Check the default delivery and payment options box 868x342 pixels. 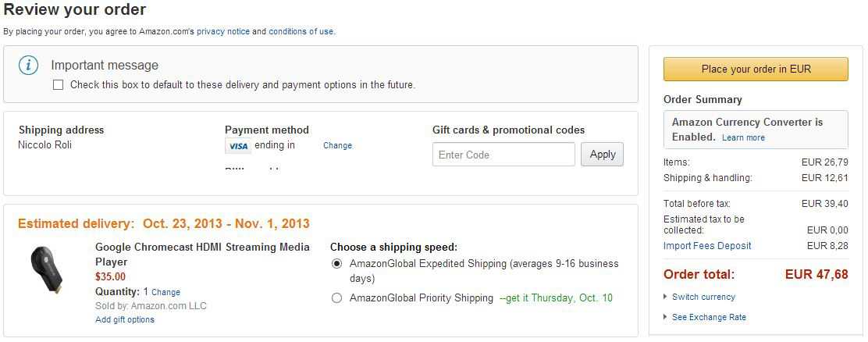click(58, 85)
